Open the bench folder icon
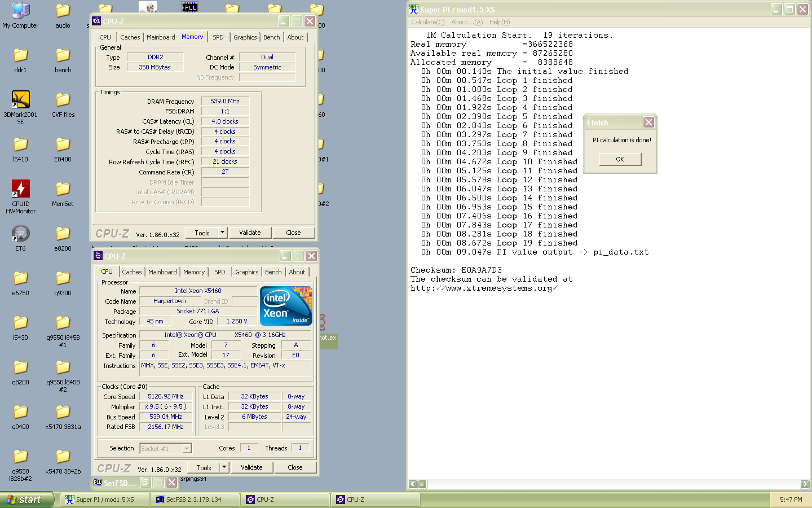Viewport: 812px width, 508px height. pyautogui.click(x=63, y=60)
